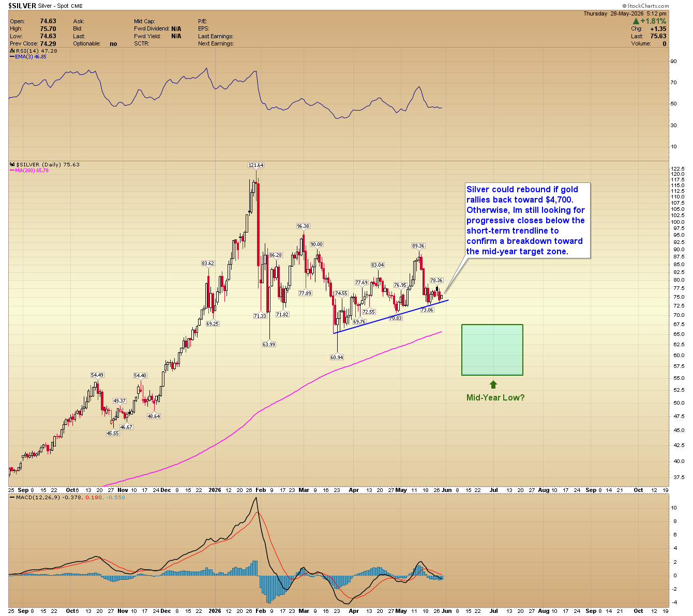
Task: Click the 45.55 low label
Action: (x=113, y=434)
